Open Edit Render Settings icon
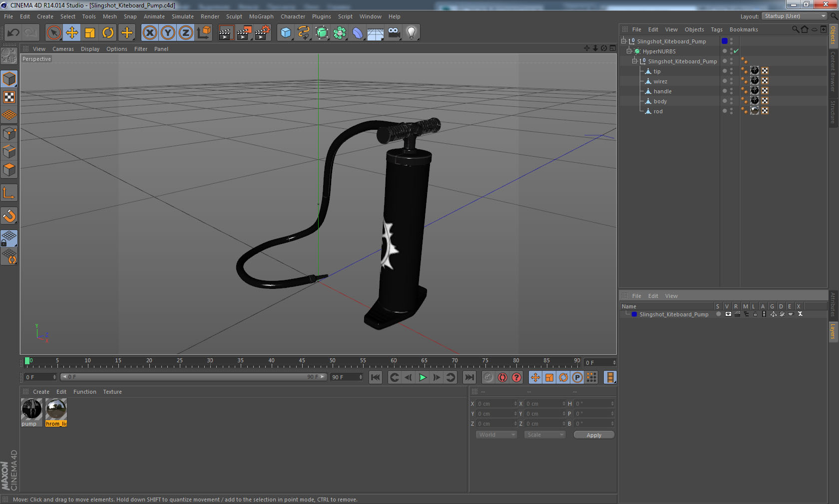The image size is (839, 504). pyautogui.click(x=263, y=33)
